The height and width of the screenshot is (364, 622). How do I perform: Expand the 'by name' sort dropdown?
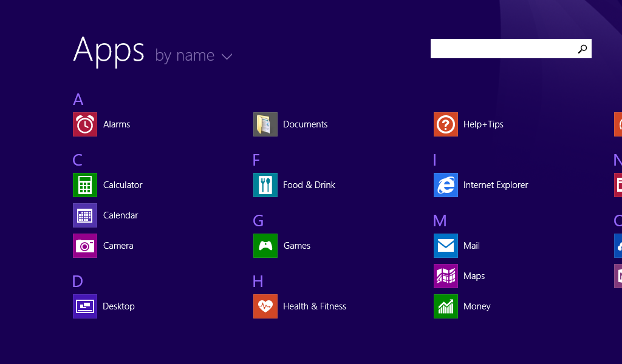185,56
